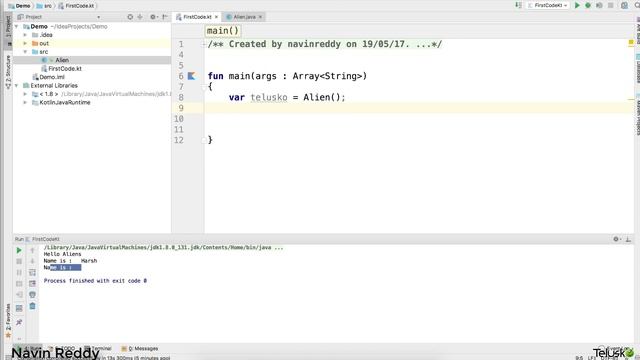Click the 'Process finished with exit code 0' line
This screenshot has height=360, width=640.
(95, 281)
